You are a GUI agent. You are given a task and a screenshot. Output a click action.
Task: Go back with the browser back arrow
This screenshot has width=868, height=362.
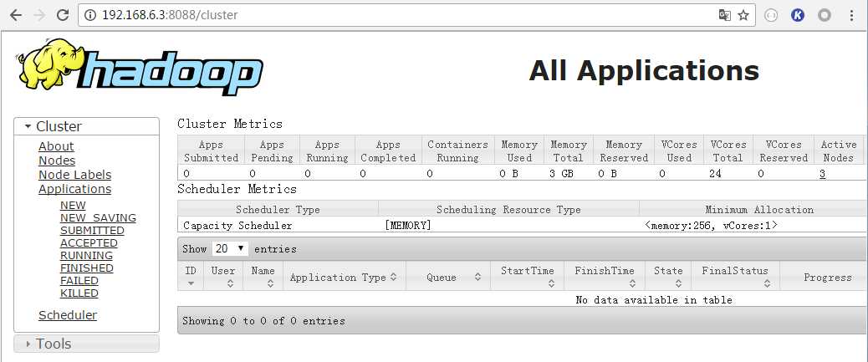pyautogui.click(x=16, y=16)
